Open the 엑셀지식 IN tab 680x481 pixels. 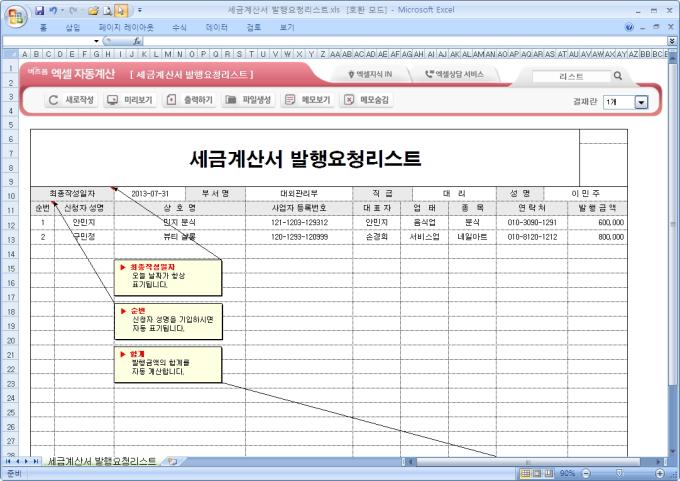click(370, 74)
